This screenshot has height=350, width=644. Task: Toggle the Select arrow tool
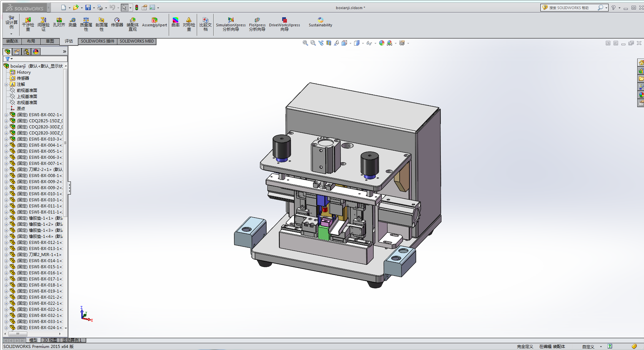(125, 7)
